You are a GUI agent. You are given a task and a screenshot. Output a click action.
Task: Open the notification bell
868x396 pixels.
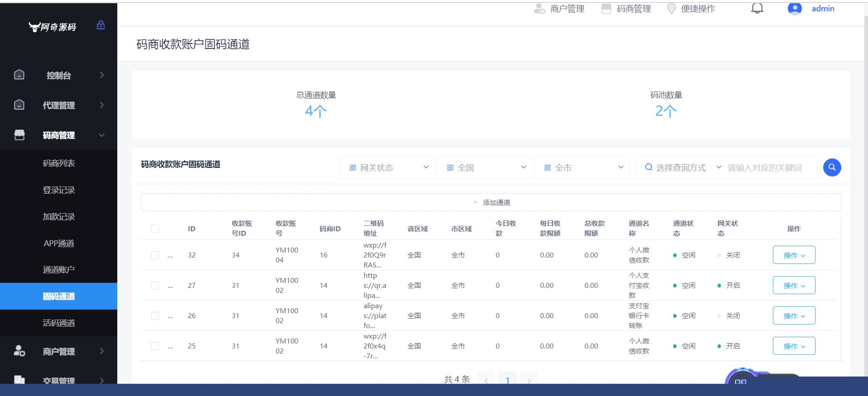757,9
